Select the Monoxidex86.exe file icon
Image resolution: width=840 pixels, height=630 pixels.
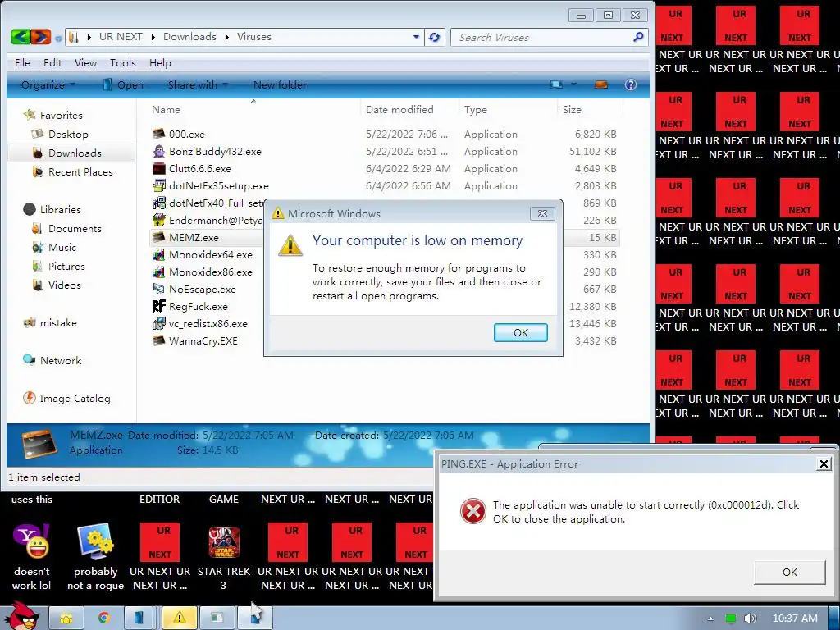158,272
